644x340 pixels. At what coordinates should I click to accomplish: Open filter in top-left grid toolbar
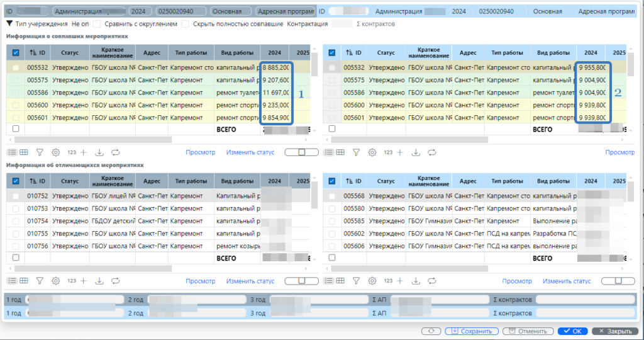(39, 152)
